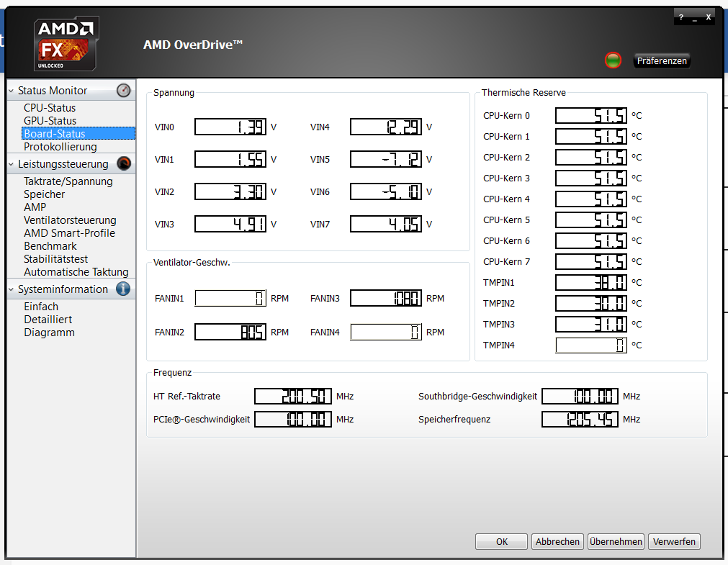
Task: Click the VIN2 voltage readout
Action: [230, 191]
